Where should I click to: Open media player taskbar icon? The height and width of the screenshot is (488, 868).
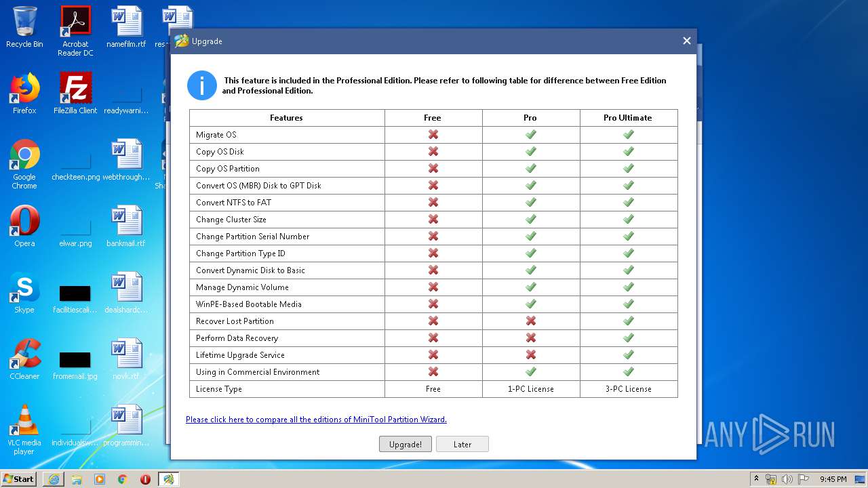[100, 479]
